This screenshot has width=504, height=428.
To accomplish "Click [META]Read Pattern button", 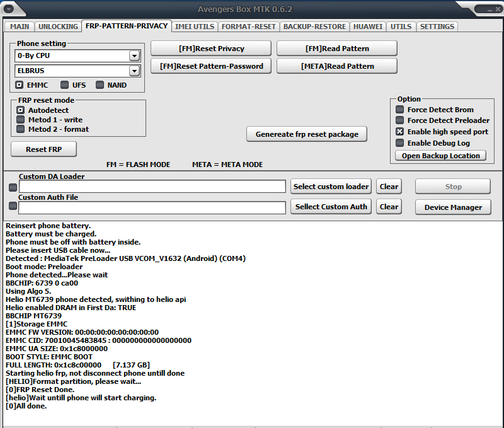I will 337,66.
